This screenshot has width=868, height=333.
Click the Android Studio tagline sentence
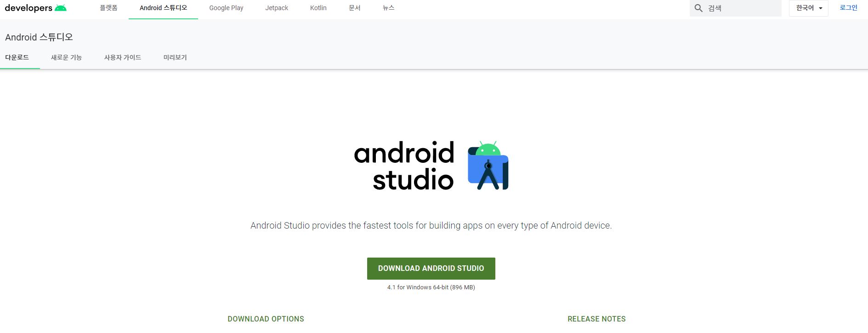pos(431,225)
